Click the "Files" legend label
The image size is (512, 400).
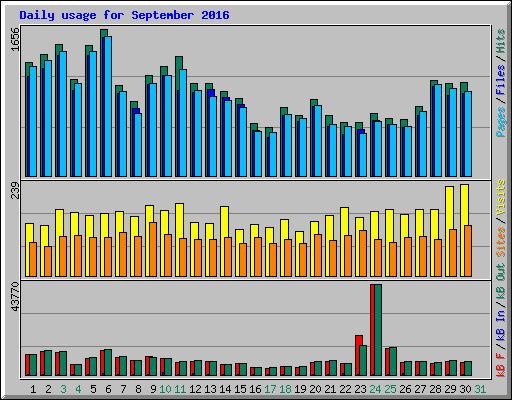coord(501,79)
